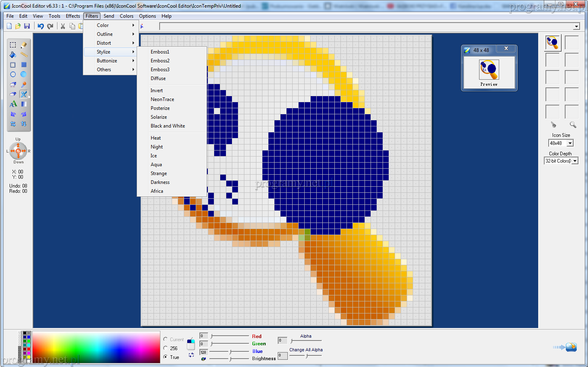
Task: Click the Blue channel slider
Action: pos(230,352)
